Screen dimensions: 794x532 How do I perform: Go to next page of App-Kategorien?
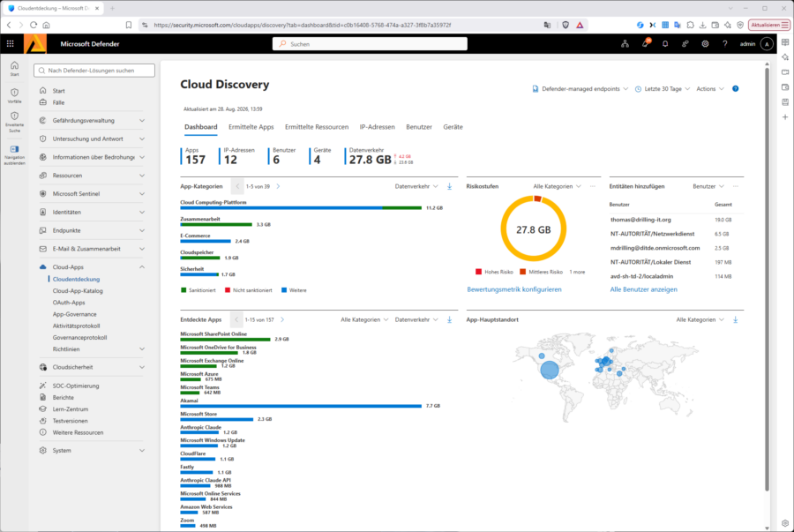[278, 186]
